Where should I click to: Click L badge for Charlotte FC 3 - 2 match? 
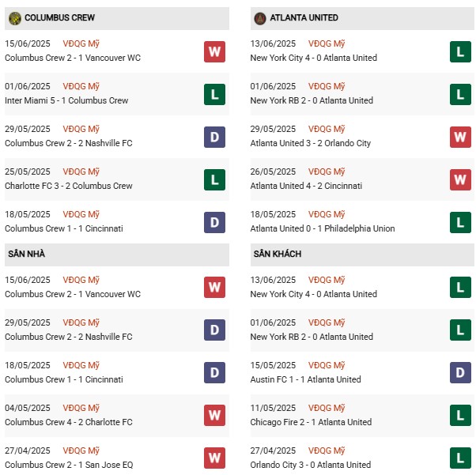[214, 180]
